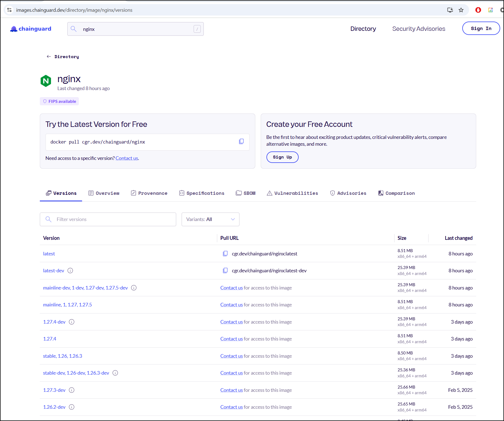The height and width of the screenshot is (421, 504).
Task: Copy the nginx:latest pull URL
Action: (x=225, y=253)
